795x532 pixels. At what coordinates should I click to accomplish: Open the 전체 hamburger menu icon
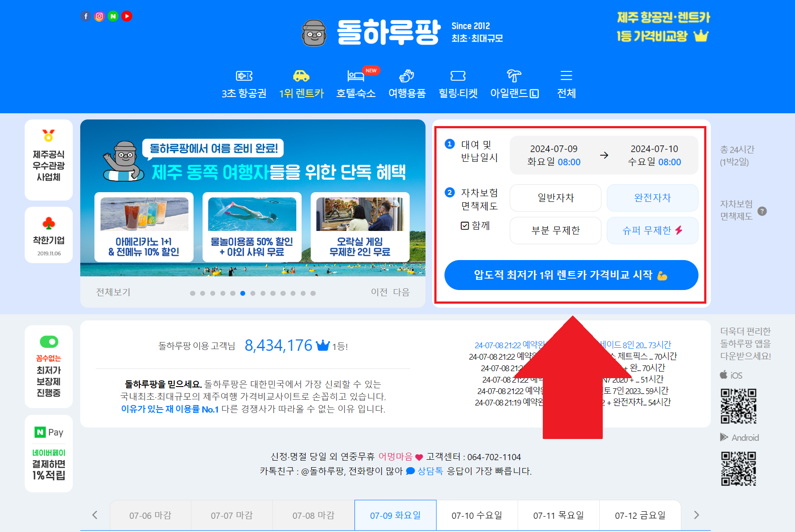[x=566, y=76]
